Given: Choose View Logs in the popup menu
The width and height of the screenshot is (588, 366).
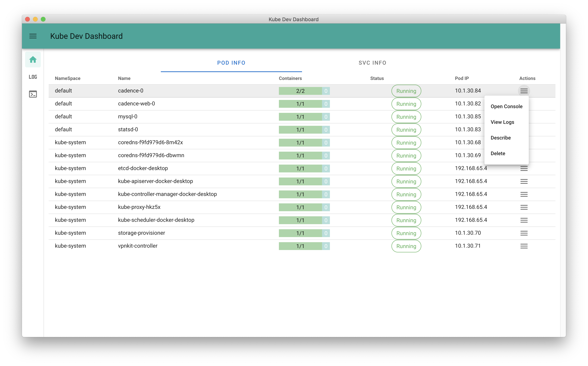Looking at the screenshot, I should [502, 122].
